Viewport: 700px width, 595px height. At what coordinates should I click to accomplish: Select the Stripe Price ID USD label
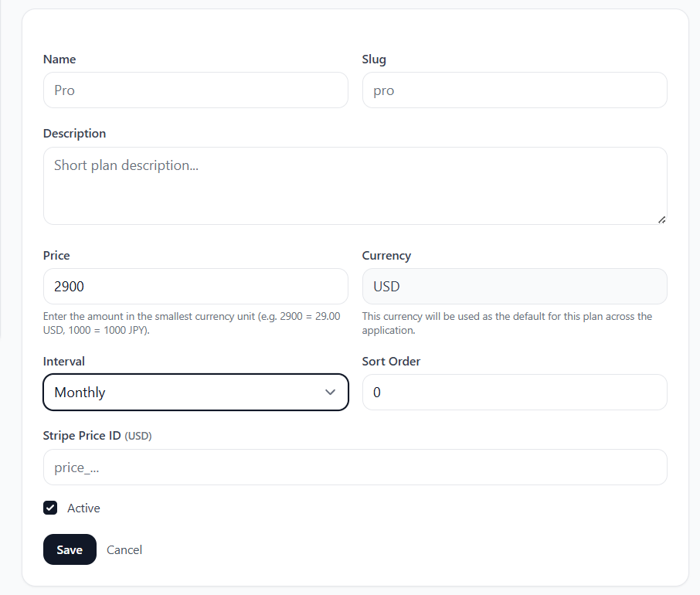[x=97, y=435]
